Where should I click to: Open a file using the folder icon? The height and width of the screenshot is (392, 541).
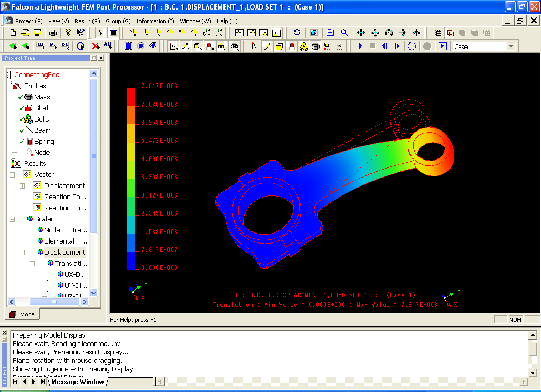(x=25, y=33)
